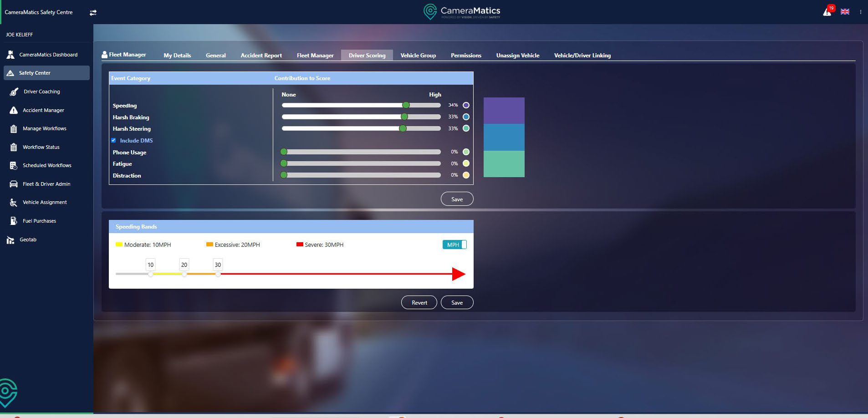Select Vehicle Assignment in the sidebar
Image resolution: width=868 pixels, height=418 pixels.
tap(45, 202)
